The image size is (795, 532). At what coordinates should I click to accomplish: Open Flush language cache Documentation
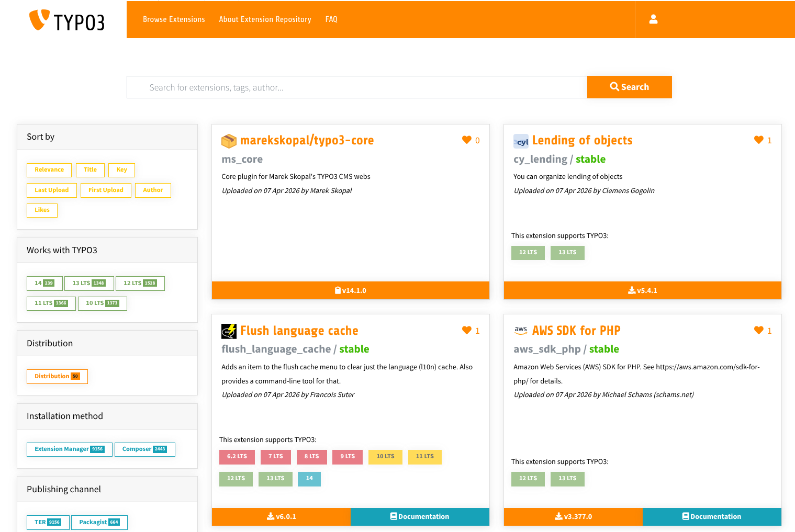point(420,517)
